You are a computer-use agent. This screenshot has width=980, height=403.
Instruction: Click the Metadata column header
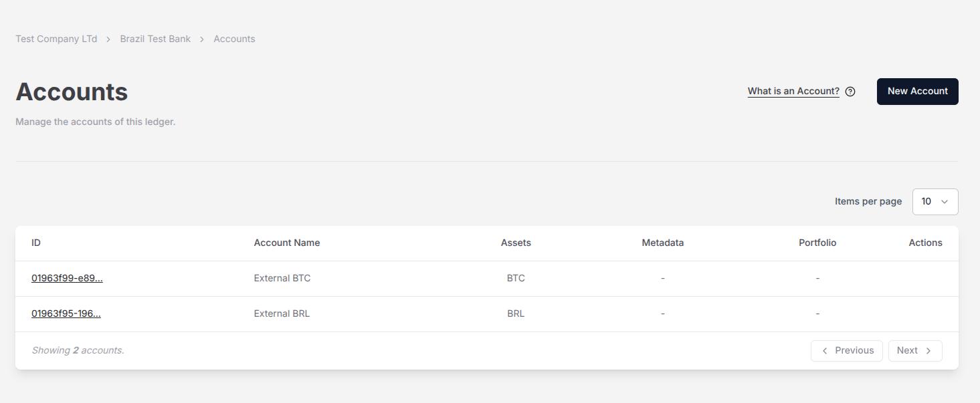pos(663,243)
